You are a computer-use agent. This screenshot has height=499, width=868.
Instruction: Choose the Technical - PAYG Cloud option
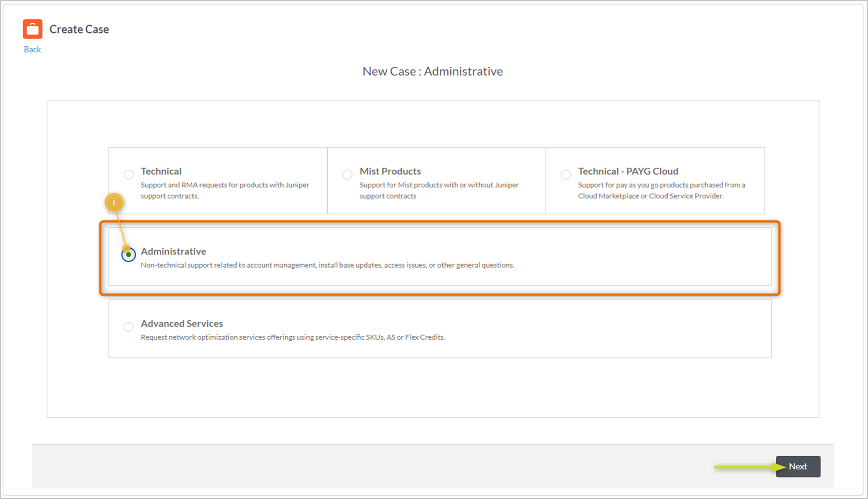click(565, 174)
